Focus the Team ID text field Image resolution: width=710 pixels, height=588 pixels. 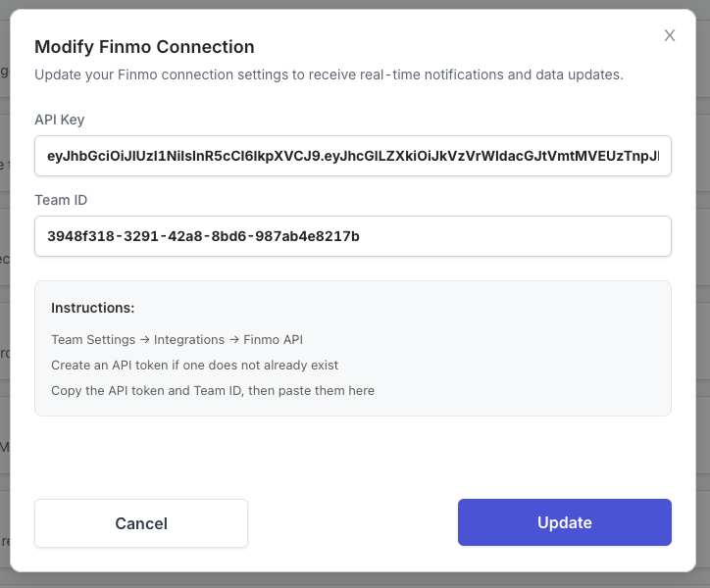pos(352,236)
